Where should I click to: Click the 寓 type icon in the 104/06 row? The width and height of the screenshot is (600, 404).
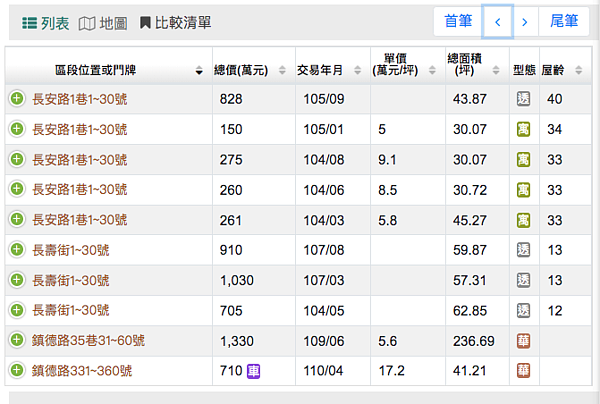pyautogui.click(x=523, y=190)
